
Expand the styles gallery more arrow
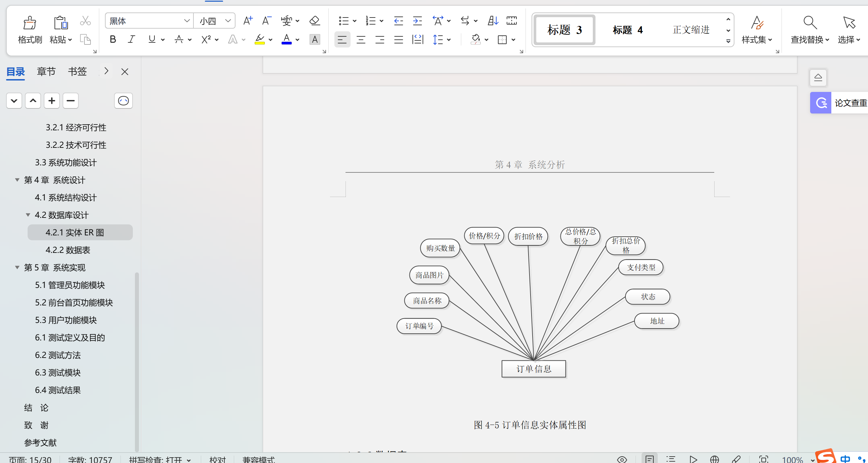point(728,41)
